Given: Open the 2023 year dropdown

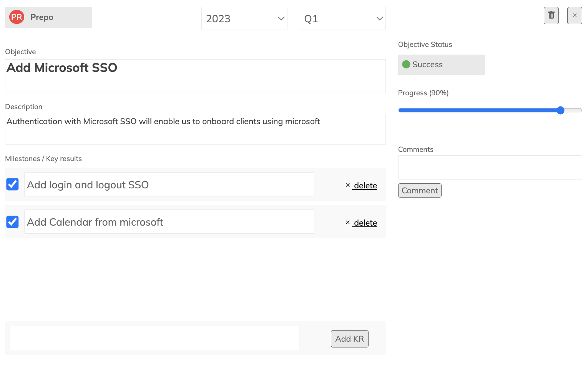Looking at the screenshot, I should [244, 18].
